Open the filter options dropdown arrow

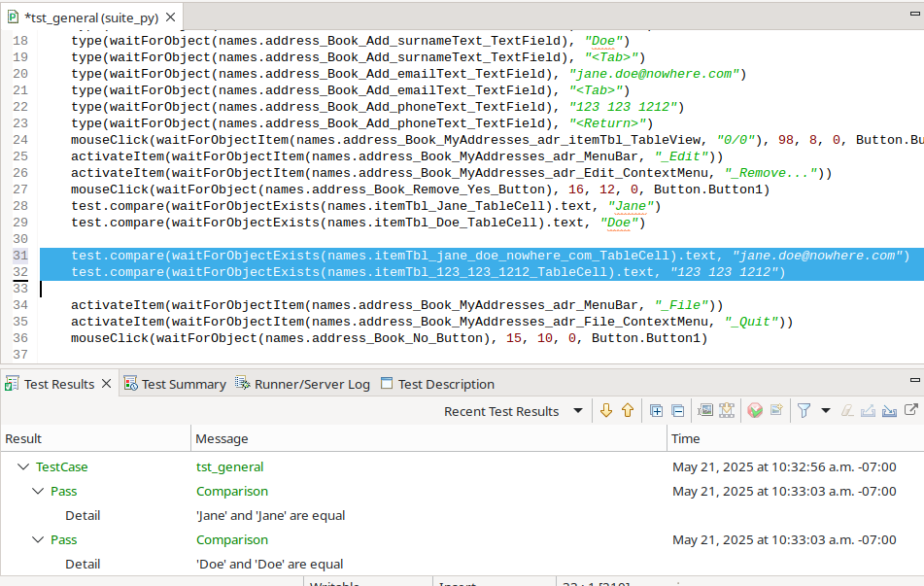(x=826, y=411)
